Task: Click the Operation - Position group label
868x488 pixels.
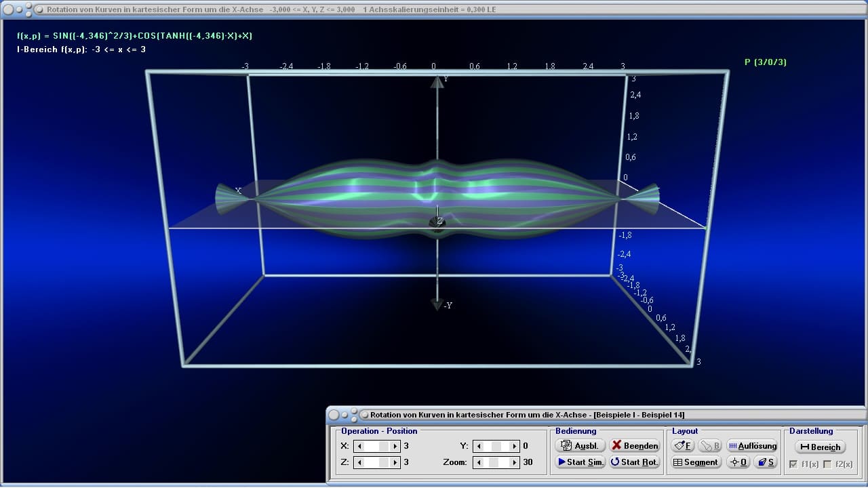Action: pos(379,431)
